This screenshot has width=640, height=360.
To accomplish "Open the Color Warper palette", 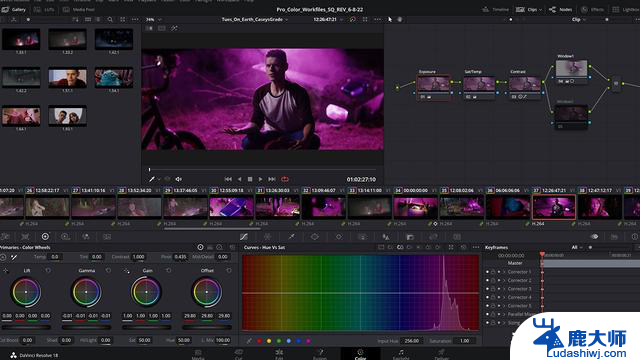I will point(267,237).
